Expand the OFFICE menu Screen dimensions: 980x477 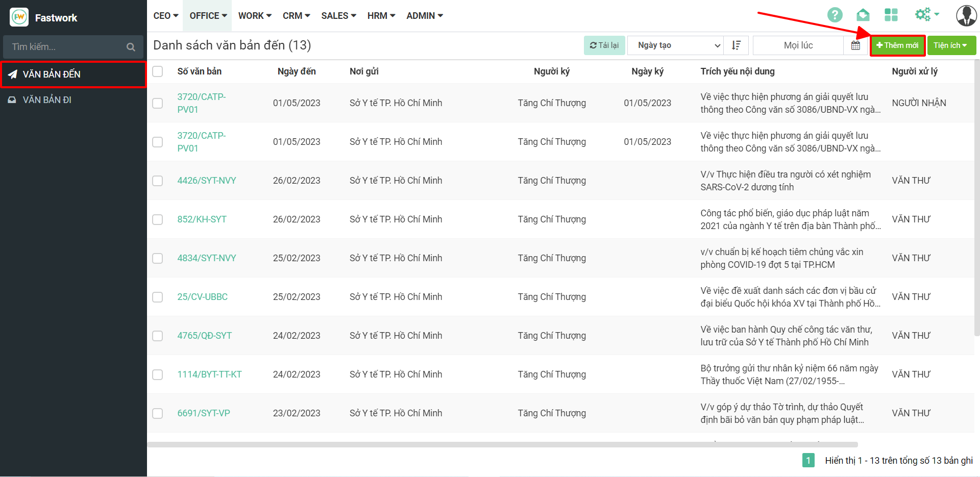[x=208, y=16]
